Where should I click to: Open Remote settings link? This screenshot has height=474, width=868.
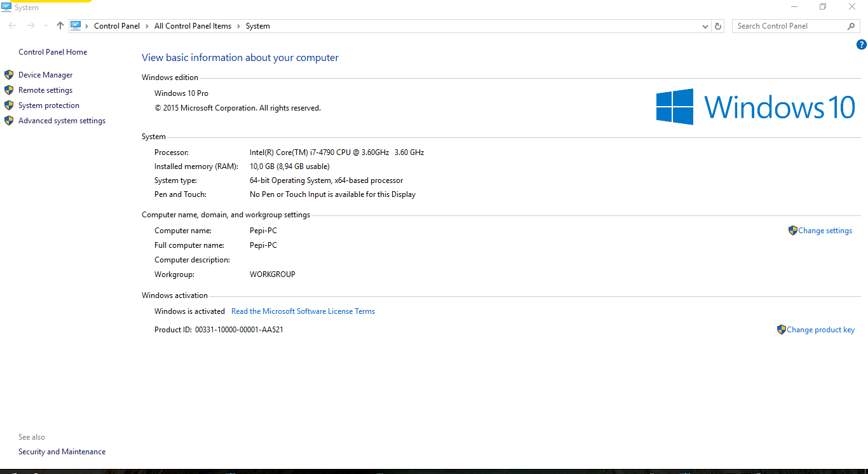(45, 90)
